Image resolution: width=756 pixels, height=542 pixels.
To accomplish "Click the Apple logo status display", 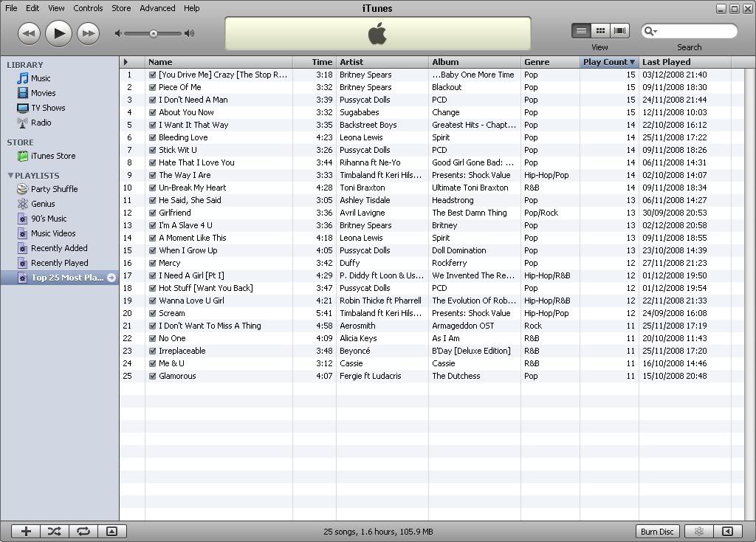I will (377, 33).
